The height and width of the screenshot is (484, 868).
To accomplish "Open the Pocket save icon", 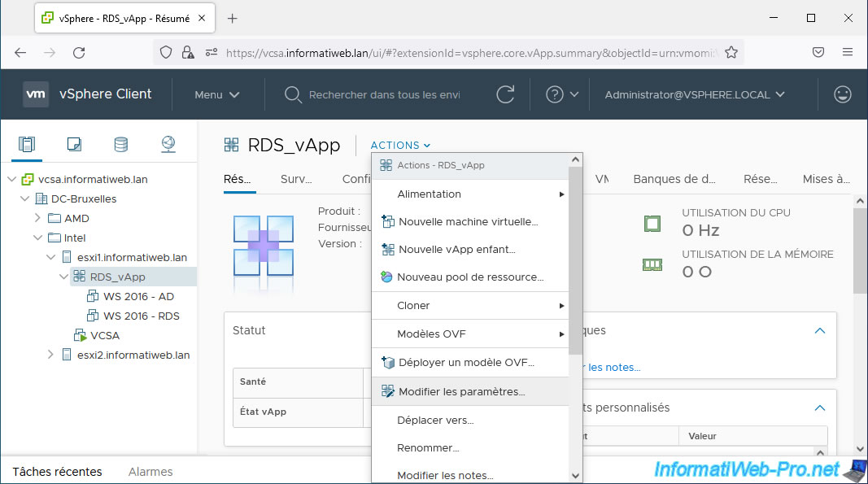I will 818,52.
